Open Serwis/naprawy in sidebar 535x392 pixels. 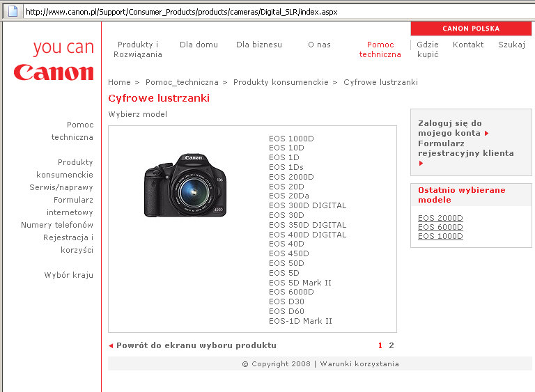tap(61, 187)
